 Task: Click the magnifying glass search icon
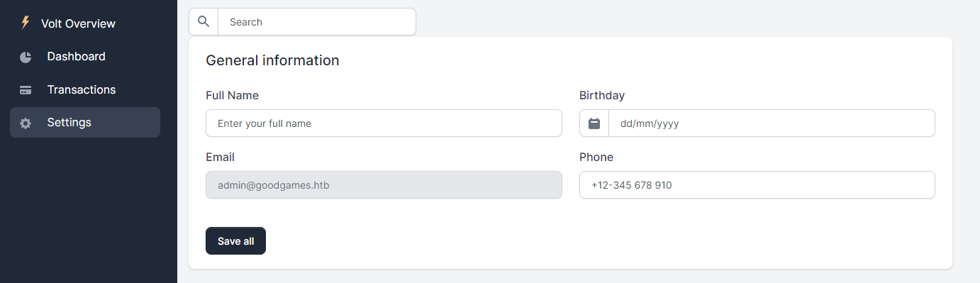pos(204,22)
